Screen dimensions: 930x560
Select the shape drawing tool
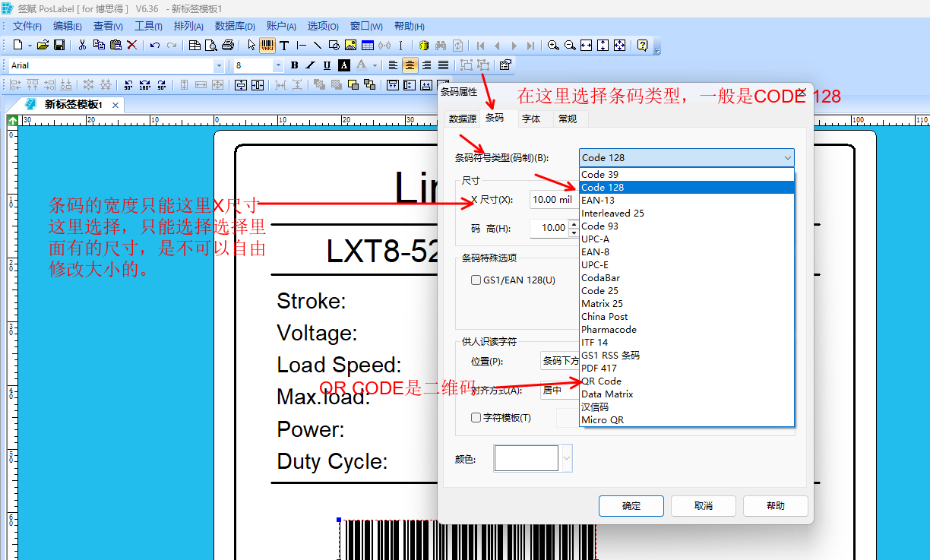(334, 46)
